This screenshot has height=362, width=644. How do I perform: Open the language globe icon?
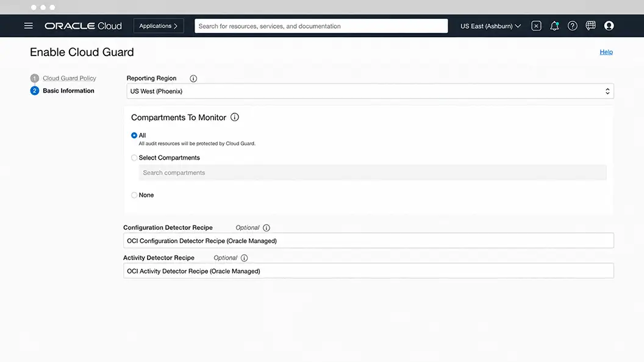[x=590, y=26]
